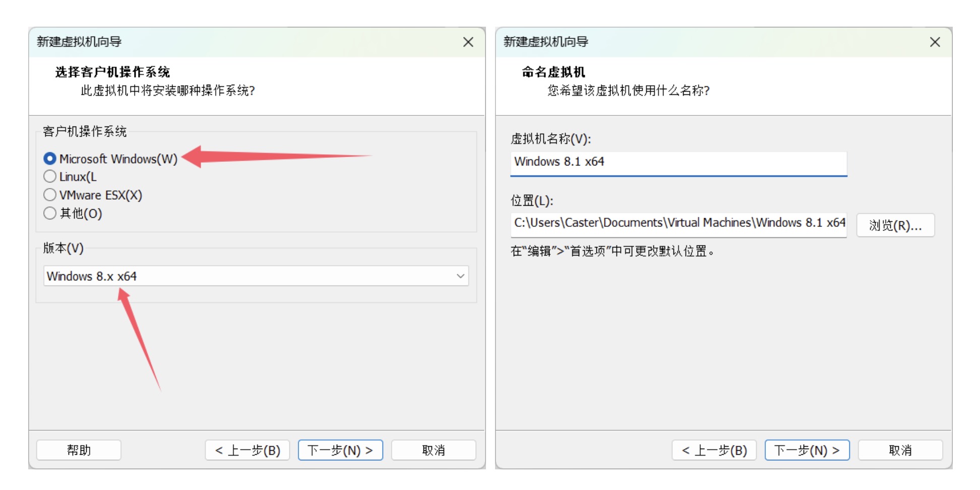The image size is (980, 490).
Task: Cancel the 命名虚拟机 dialog with 取消
Action: (x=900, y=450)
